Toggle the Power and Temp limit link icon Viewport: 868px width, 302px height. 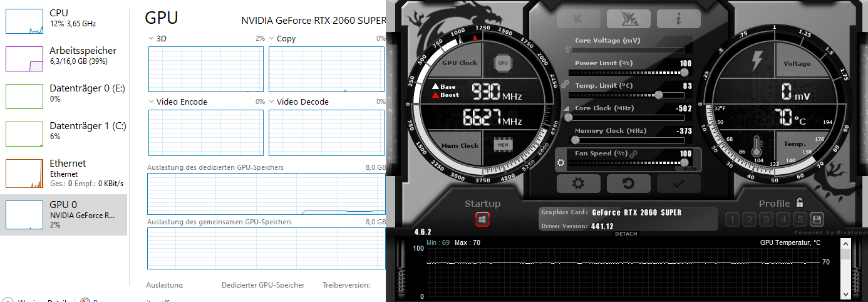click(x=564, y=83)
